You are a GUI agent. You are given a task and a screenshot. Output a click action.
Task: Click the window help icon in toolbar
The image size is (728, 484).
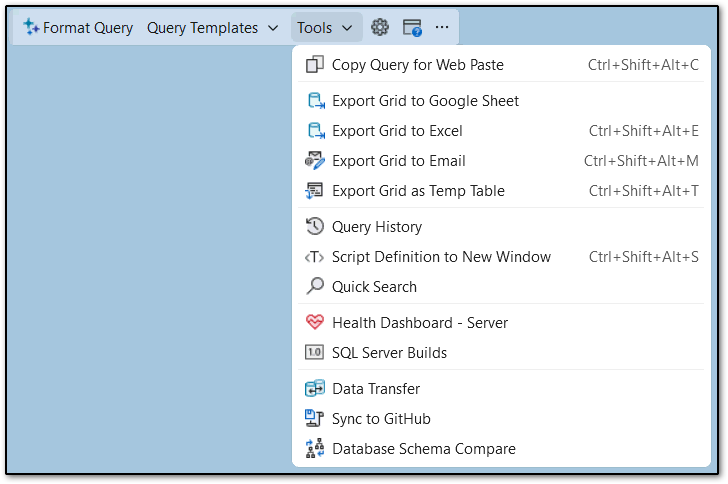click(412, 28)
